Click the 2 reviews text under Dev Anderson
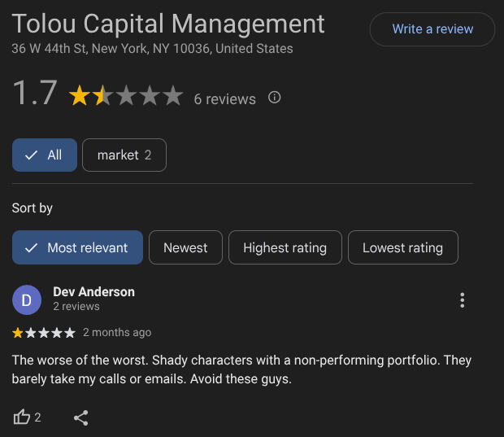Image resolution: width=504 pixels, height=437 pixels. pyautogui.click(x=76, y=306)
